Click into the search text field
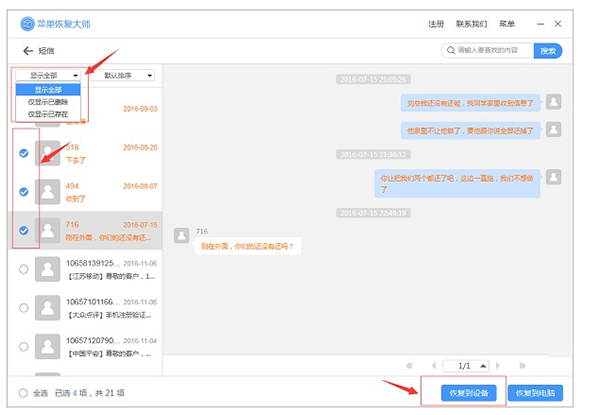This screenshot has height=415, width=600. [493, 50]
